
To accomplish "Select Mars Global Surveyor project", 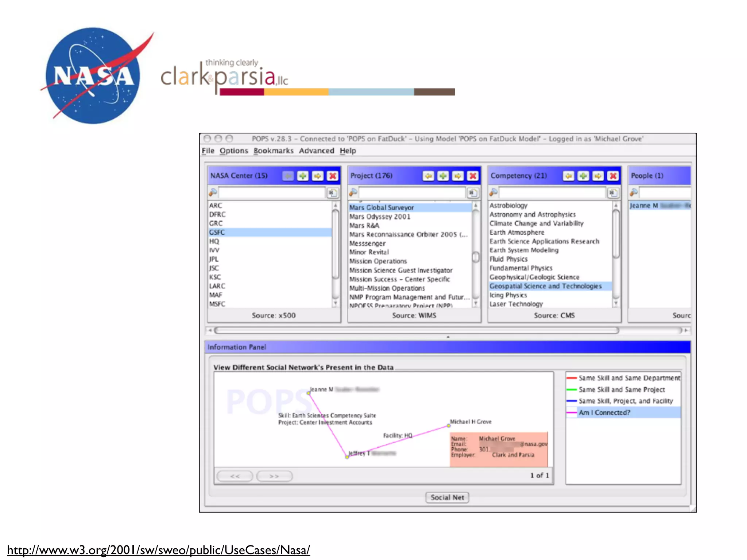I will (x=410, y=207).
